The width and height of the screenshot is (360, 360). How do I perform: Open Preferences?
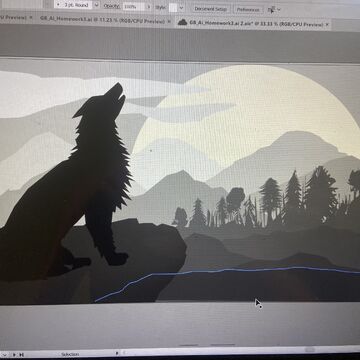[248, 10]
